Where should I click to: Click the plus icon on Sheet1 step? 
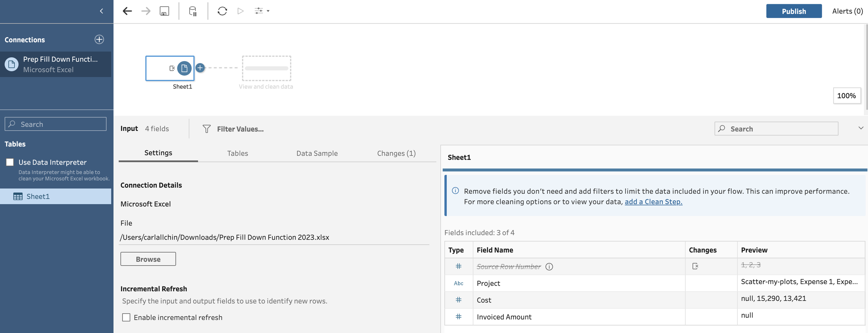point(200,68)
